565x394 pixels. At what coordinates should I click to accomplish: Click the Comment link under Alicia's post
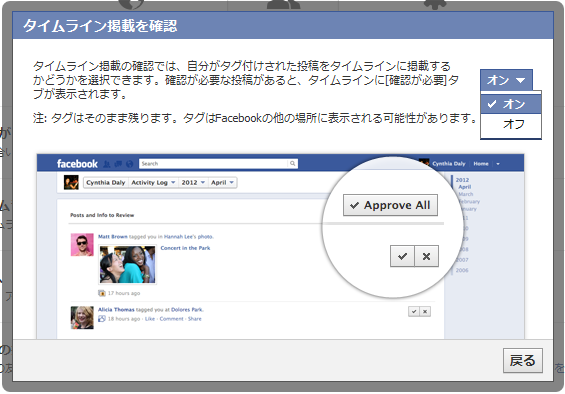click(172, 319)
